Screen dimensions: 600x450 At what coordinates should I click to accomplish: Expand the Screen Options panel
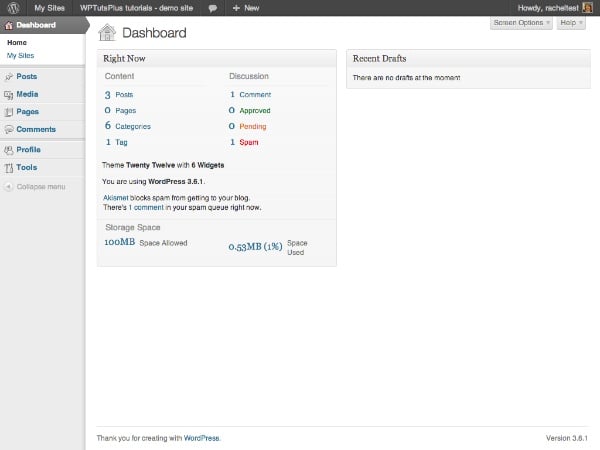click(x=521, y=22)
